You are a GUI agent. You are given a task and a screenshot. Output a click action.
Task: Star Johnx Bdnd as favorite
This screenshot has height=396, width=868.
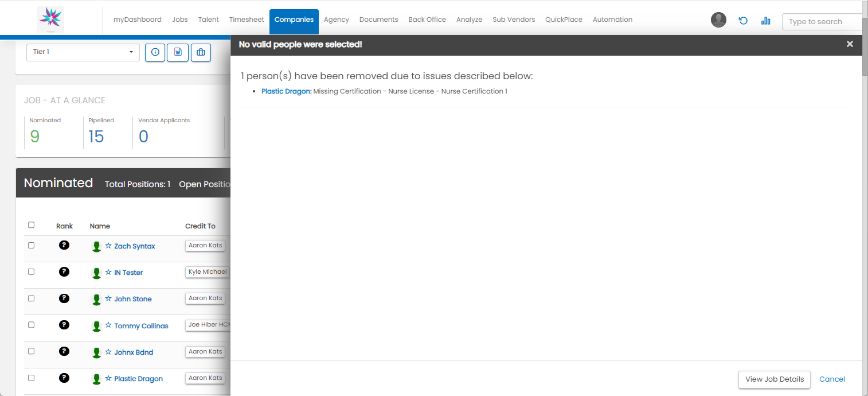tap(108, 352)
